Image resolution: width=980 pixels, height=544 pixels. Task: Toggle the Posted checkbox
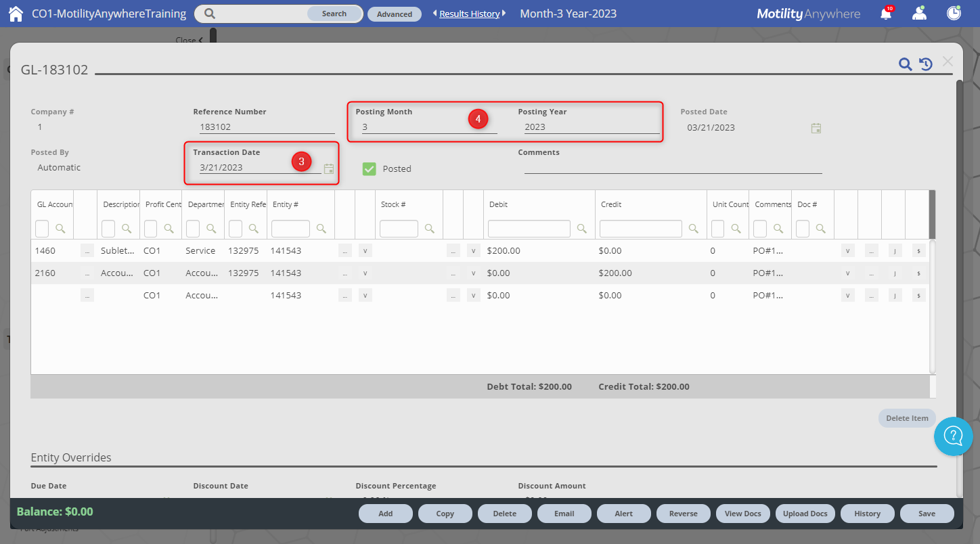coord(369,169)
